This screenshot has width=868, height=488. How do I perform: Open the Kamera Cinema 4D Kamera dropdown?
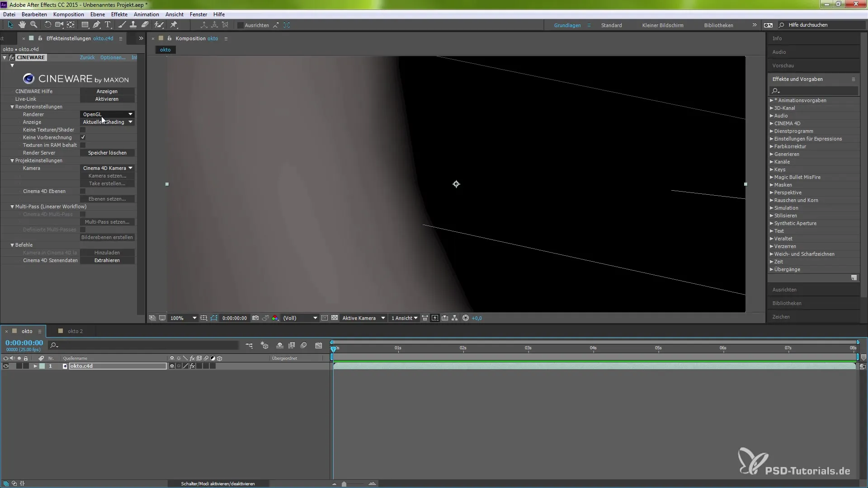[x=108, y=168]
